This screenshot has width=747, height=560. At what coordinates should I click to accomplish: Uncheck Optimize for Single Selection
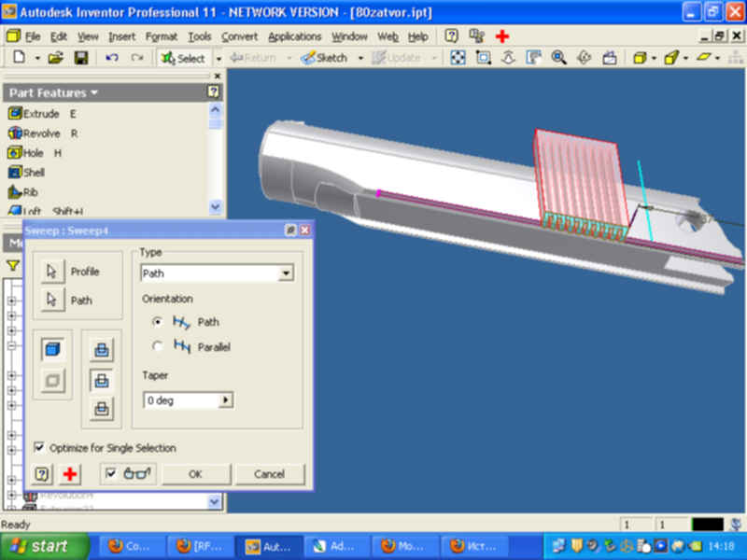pos(39,448)
